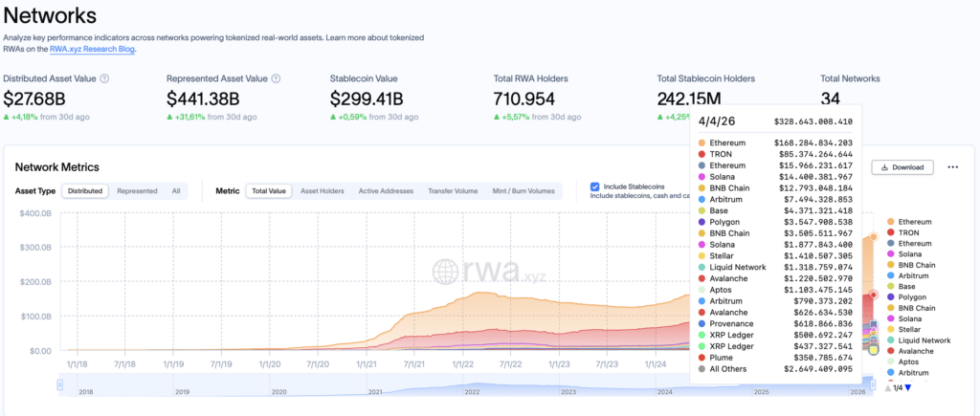Click the $85.374.264.644 TRON tooltip value
Viewport: 980px width, 416px height.
point(815,154)
